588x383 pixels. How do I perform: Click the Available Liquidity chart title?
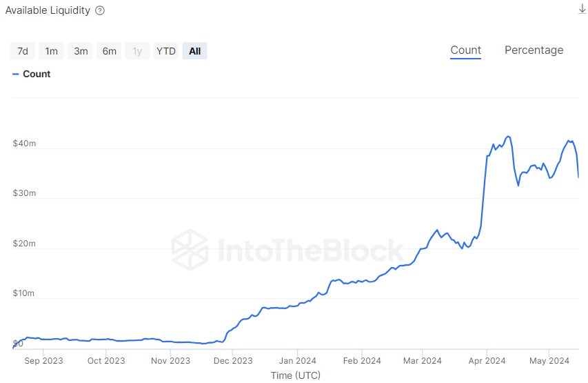(x=48, y=10)
